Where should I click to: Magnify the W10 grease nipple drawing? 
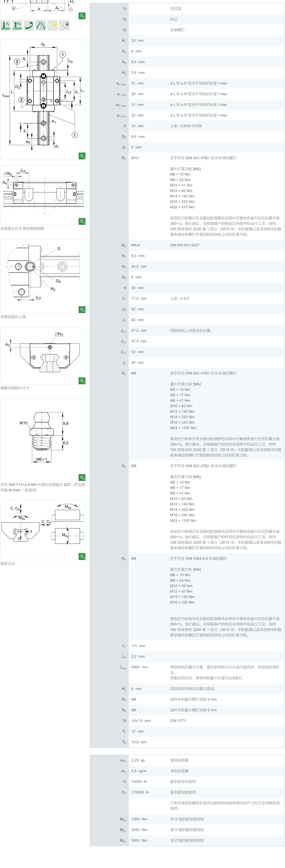tap(82, 477)
